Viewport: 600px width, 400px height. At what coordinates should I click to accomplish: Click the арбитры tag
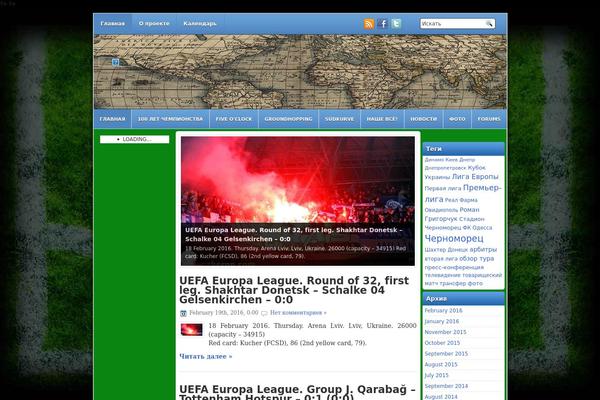pos(483,250)
